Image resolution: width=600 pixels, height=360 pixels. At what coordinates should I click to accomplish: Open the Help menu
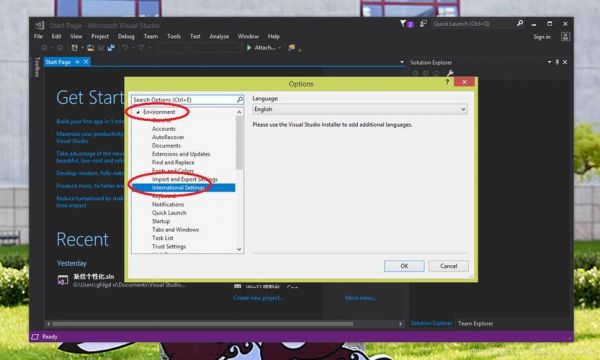coord(274,36)
